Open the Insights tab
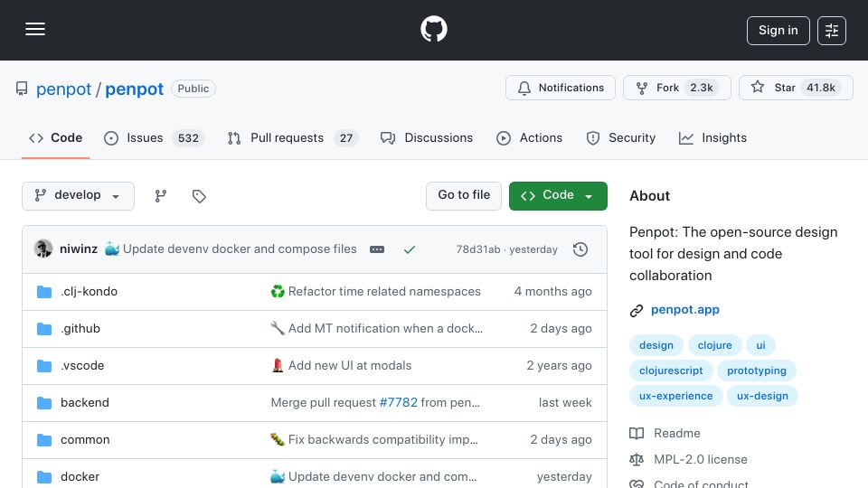 pyautogui.click(x=712, y=137)
